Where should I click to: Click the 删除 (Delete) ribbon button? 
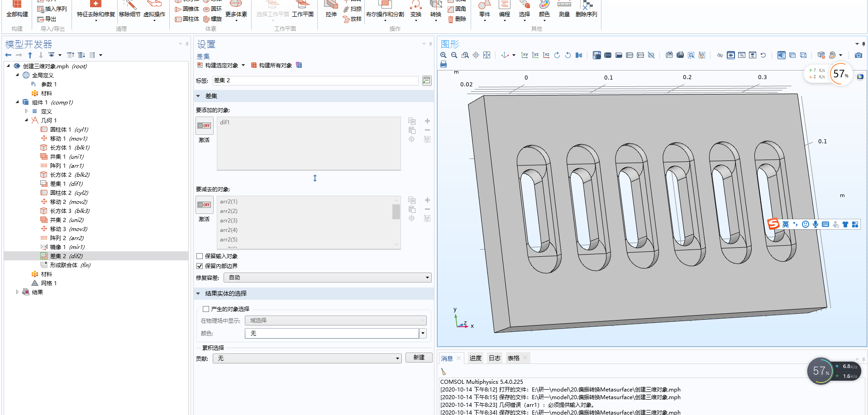point(457,19)
